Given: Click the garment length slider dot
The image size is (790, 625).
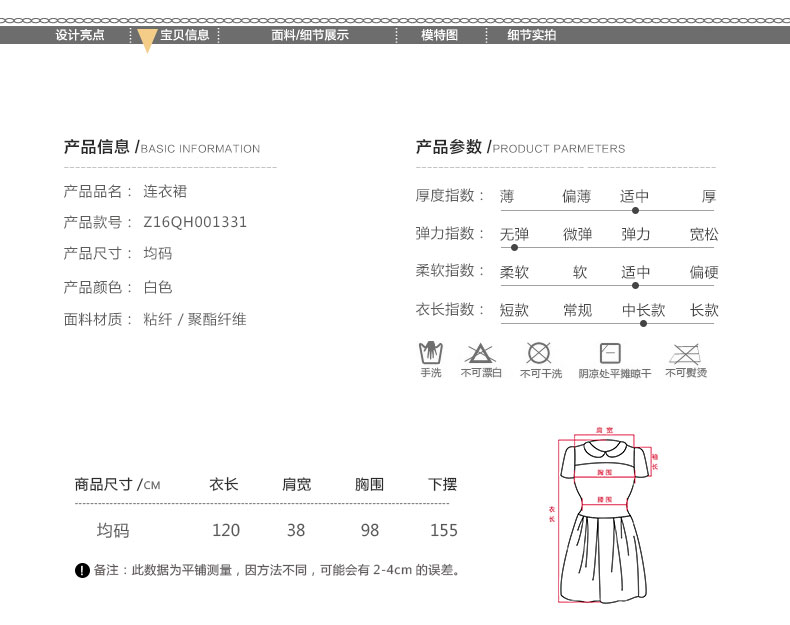Looking at the screenshot, I should [644, 323].
